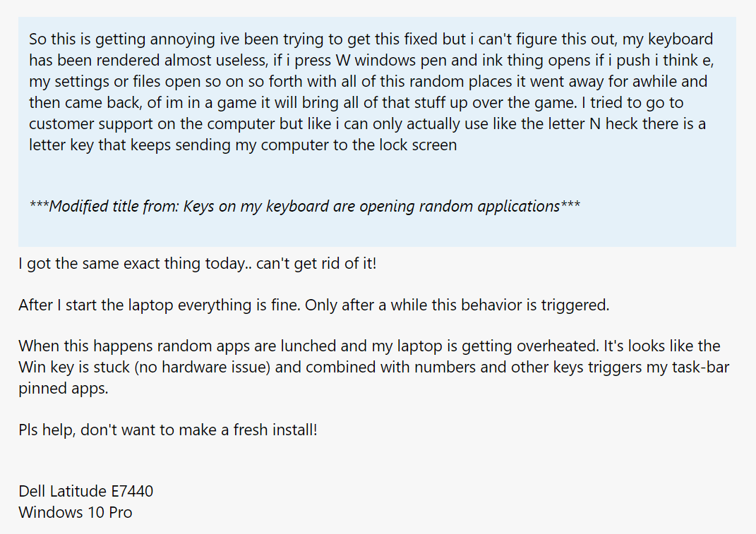756x534 pixels.
Task: Click the "Windows 10 Pro" text
Action: (76, 512)
